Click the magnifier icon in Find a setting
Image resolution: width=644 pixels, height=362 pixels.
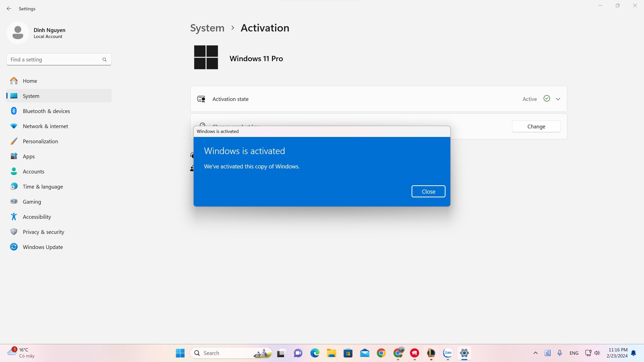(105, 60)
